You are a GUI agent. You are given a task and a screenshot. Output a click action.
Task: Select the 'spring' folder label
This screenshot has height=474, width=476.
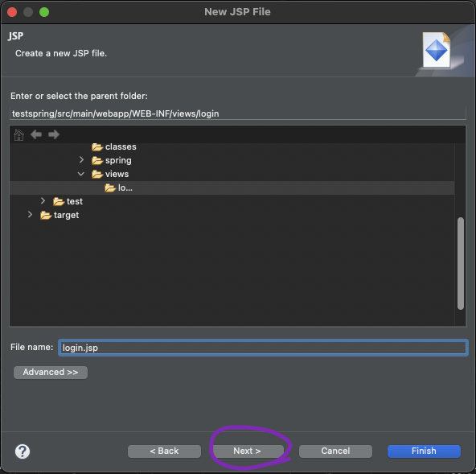click(118, 161)
